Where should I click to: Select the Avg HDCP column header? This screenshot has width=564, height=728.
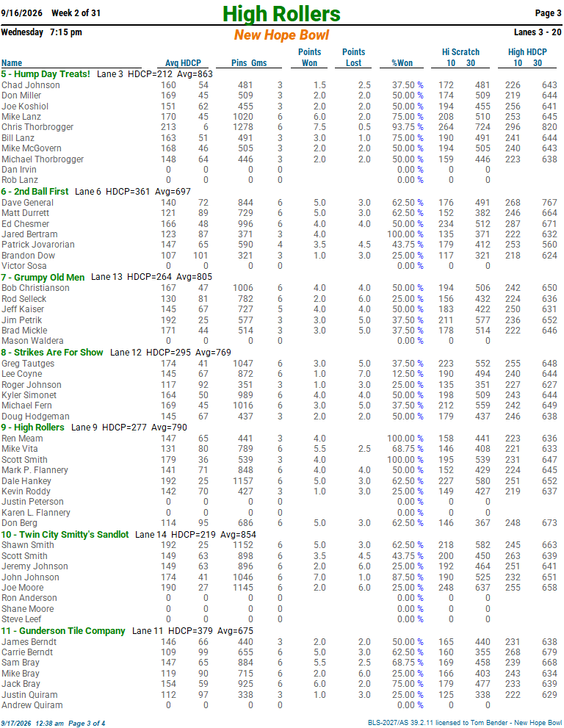point(183,63)
